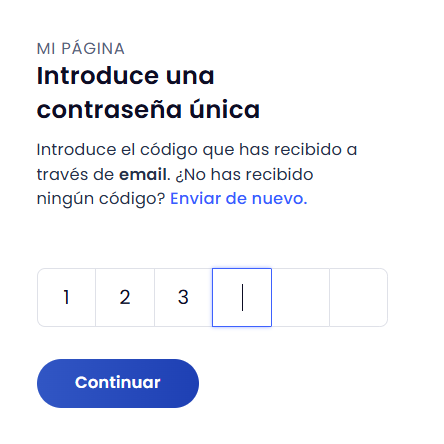Click the blue Continuar button
444x444 pixels.
click(118, 383)
